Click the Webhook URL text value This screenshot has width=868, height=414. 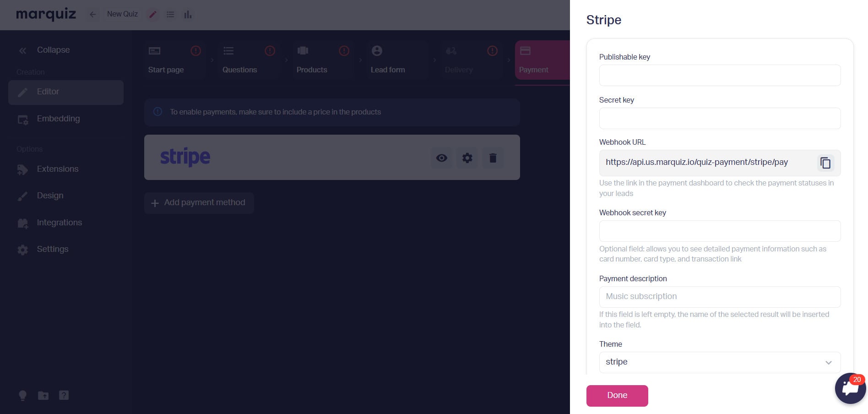pyautogui.click(x=697, y=162)
